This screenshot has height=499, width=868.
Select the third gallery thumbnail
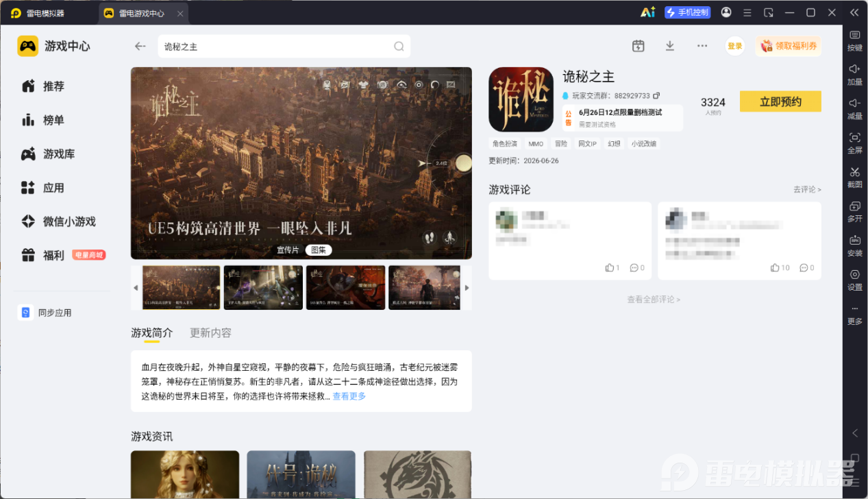(345, 288)
